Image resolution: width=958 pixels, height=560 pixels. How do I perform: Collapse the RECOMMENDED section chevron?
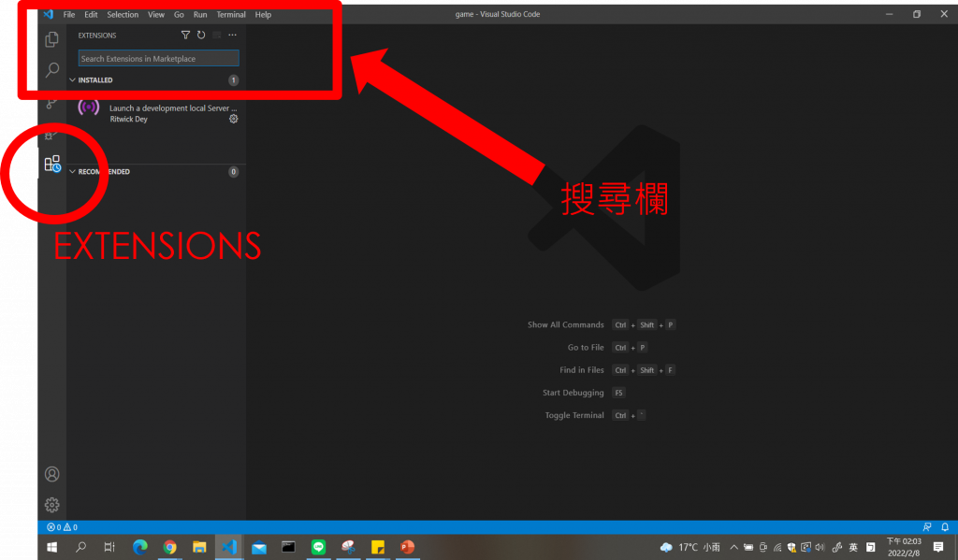pos(73,172)
